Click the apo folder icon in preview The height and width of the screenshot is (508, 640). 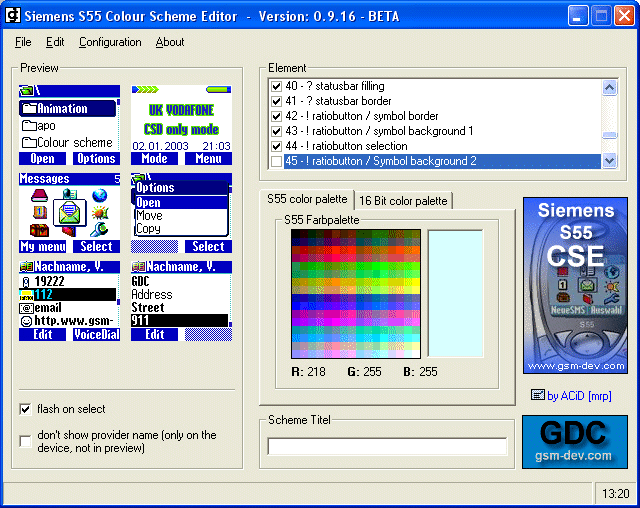click(x=29, y=125)
